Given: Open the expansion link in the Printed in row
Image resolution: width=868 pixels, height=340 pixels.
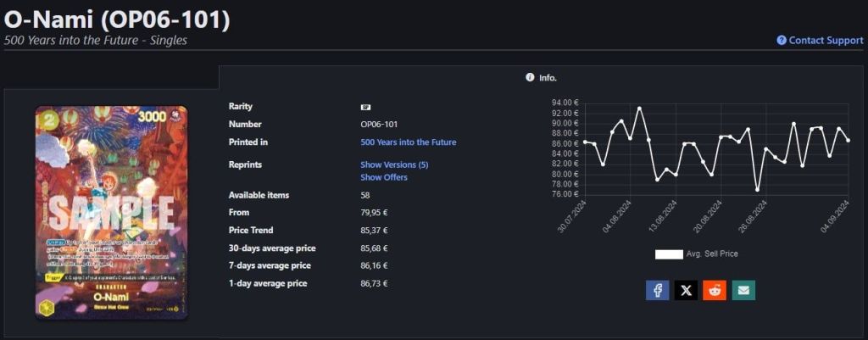Looking at the screenshot, I should point(408,142).
